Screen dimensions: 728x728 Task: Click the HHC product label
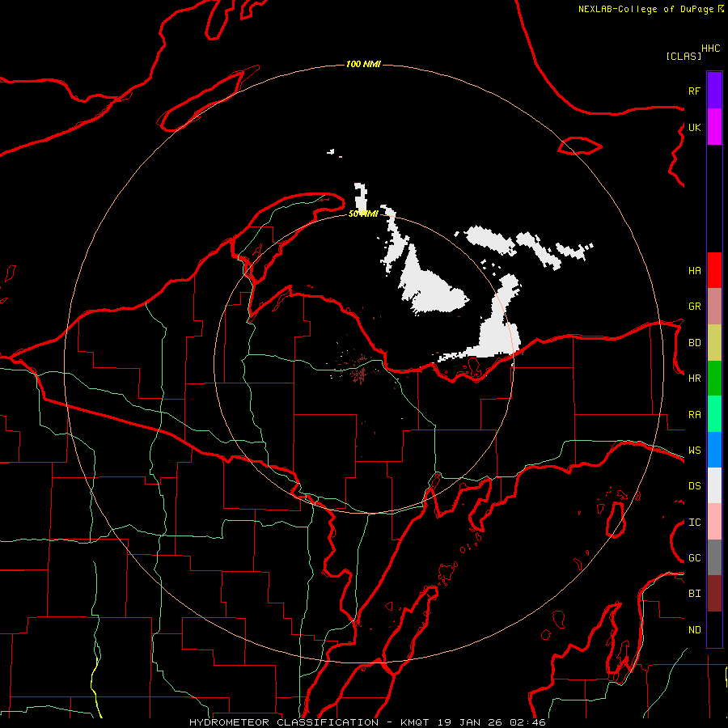click(711, 49)
